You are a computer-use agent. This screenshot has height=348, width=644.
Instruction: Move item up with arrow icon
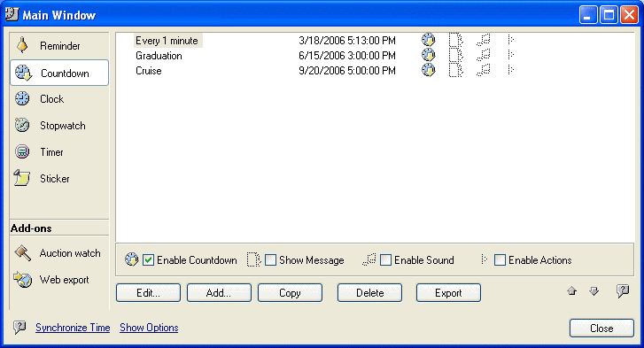pyautogui.click(x=571, y=291)
